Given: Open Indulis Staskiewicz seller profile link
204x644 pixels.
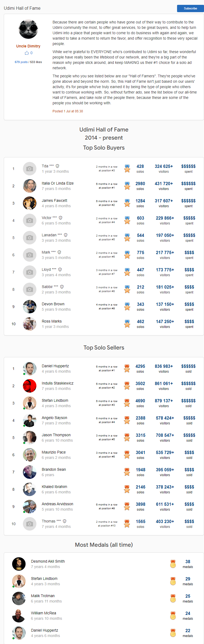Looking at the screenshot, I should [58, 383].
